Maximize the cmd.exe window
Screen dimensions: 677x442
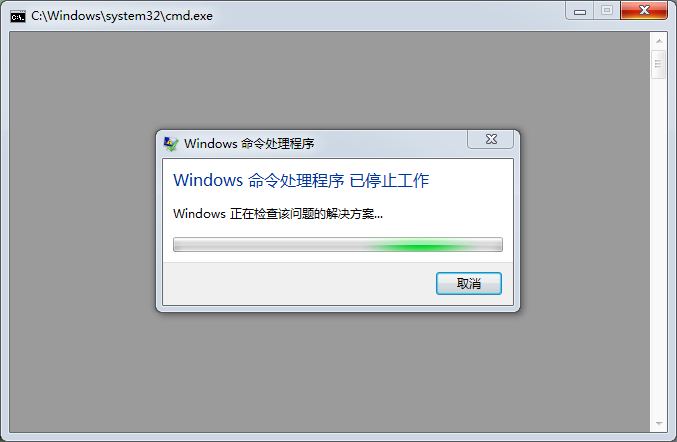(607, 10)
